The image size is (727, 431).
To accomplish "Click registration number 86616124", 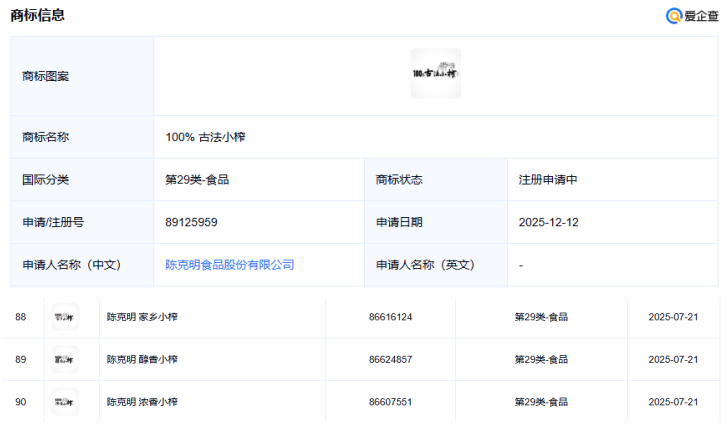I will (390, 317).
